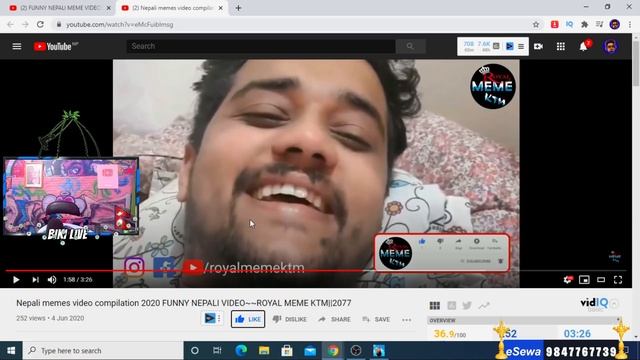Dislike the video
Viewport: 640px width, 360px height.
point(289,319)
